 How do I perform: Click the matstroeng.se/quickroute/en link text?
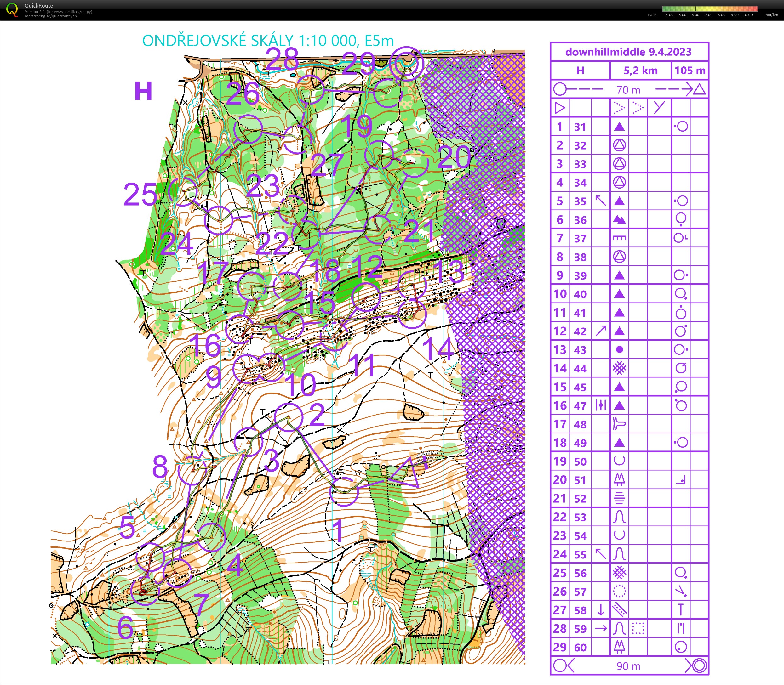pyautogui.click(x=50, y=16)
